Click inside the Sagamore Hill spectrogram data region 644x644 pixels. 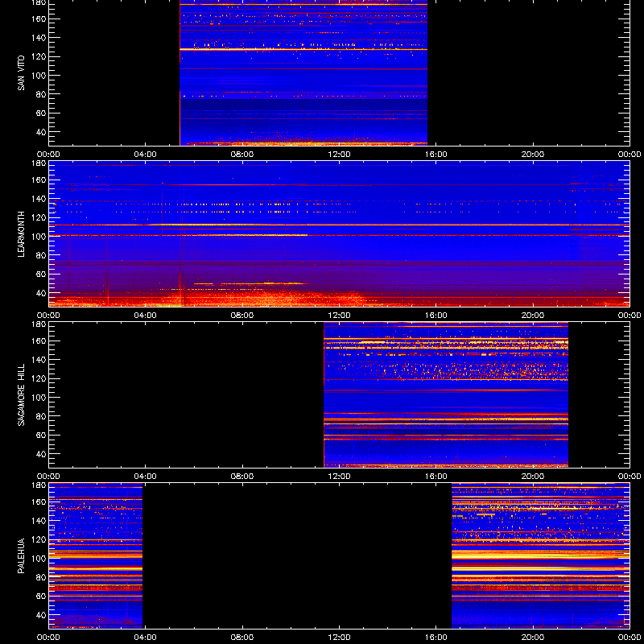(x=446, y=394)
